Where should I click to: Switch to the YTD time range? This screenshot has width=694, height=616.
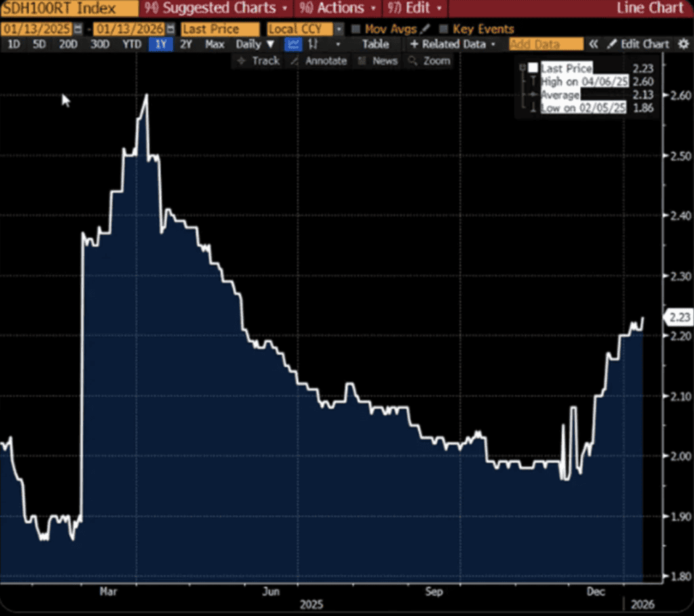click(131, 44)
